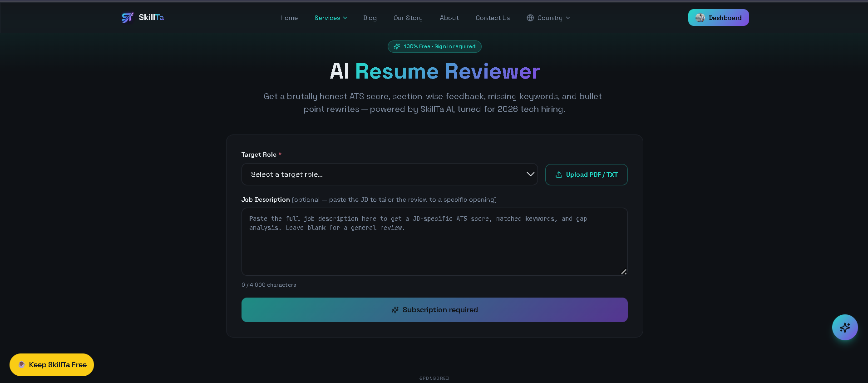Click the emoji icon on Keep SkillTa Free
This screenshot has width=868, height=383.
pyautogui.click(x=21, y=364)
